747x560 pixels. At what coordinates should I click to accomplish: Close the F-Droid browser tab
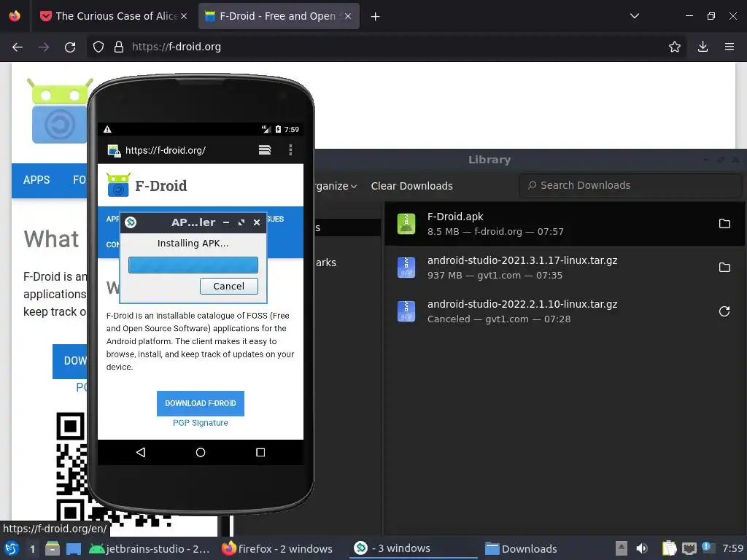(x=348, y=16)
